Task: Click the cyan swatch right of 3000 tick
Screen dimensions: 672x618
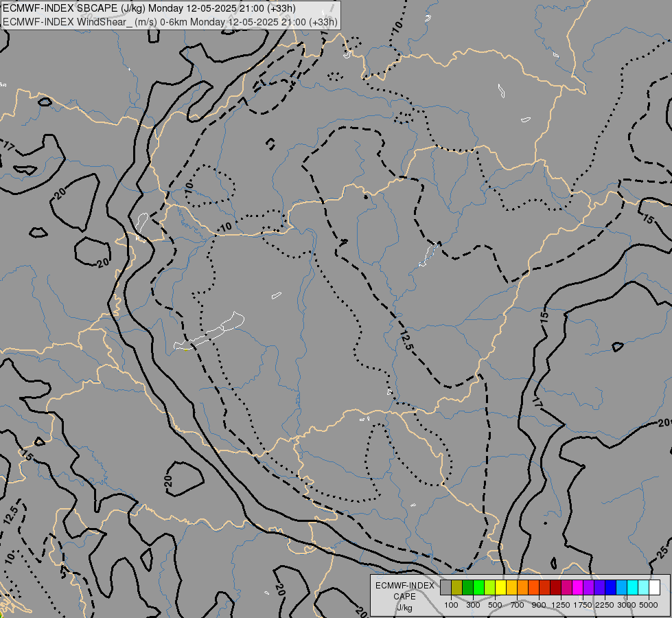Action: [633, 587]
